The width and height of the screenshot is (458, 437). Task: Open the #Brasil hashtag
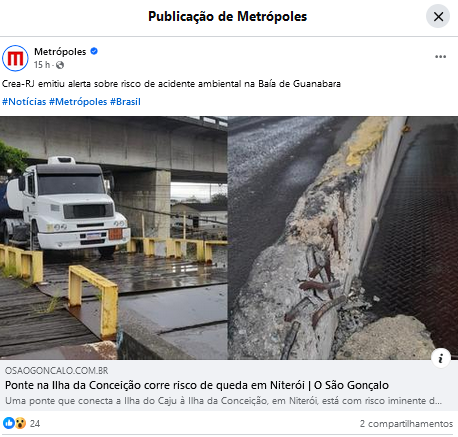[x=125, y=102]
